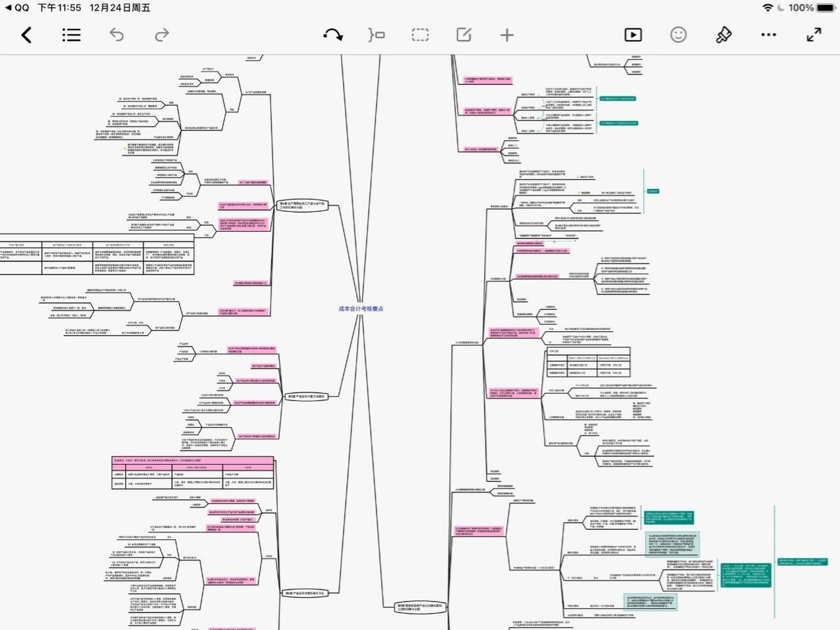Return to QQ via the status bar

coord(17,8)
